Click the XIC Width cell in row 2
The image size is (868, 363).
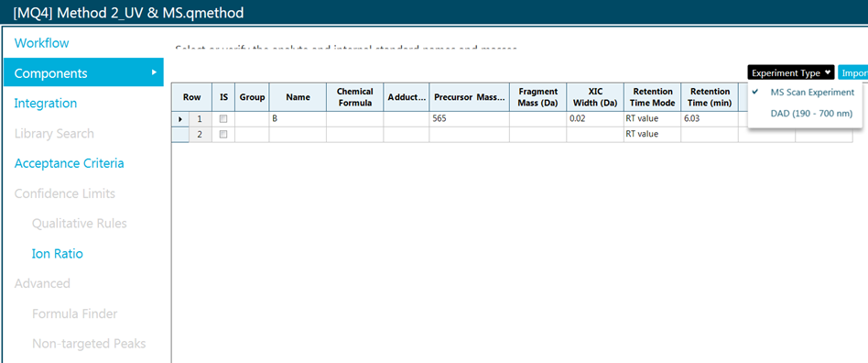coord(595,134)
